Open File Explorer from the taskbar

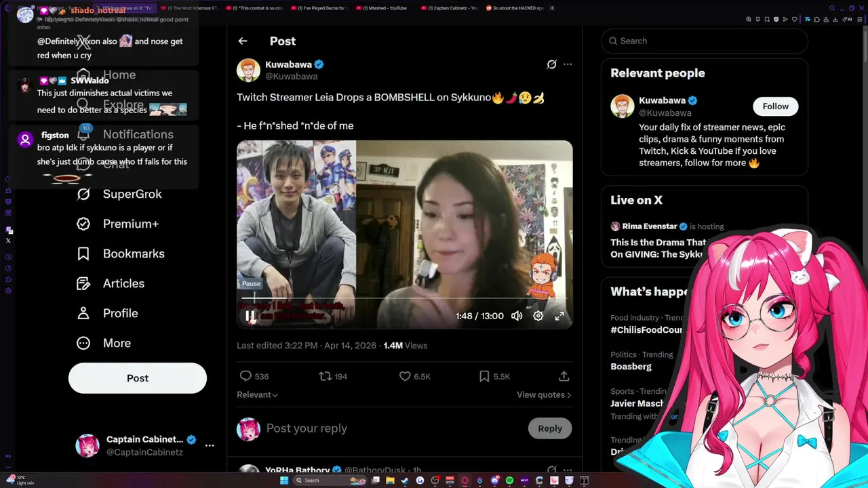390,481
